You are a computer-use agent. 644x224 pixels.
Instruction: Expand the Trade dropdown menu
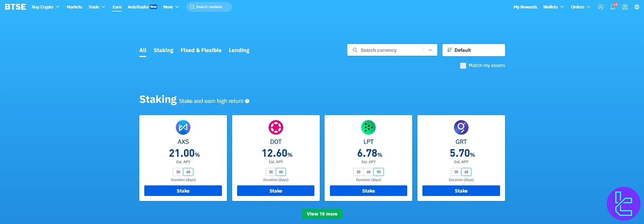(97, 7)
